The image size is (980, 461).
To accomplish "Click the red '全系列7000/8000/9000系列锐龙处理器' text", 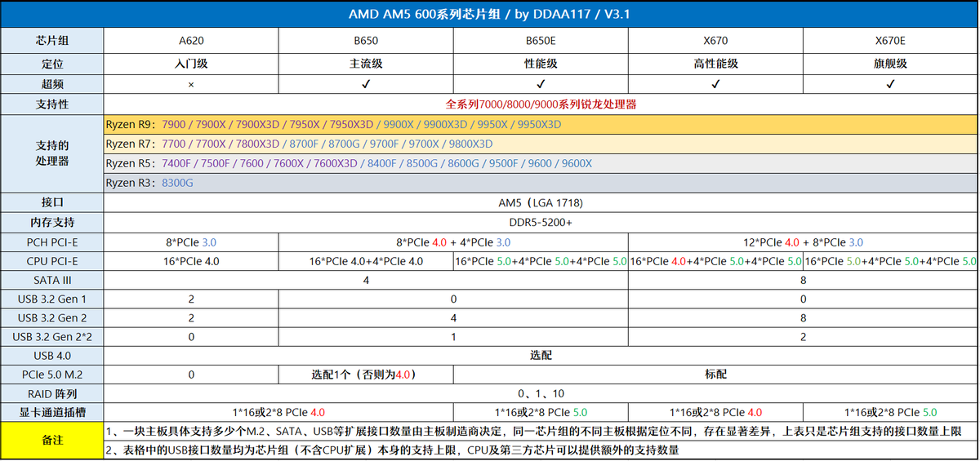I will [x=541, y=104].
